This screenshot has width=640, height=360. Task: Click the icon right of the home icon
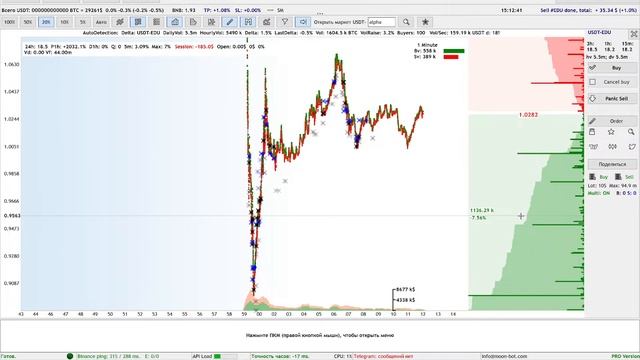click(193, 22)
